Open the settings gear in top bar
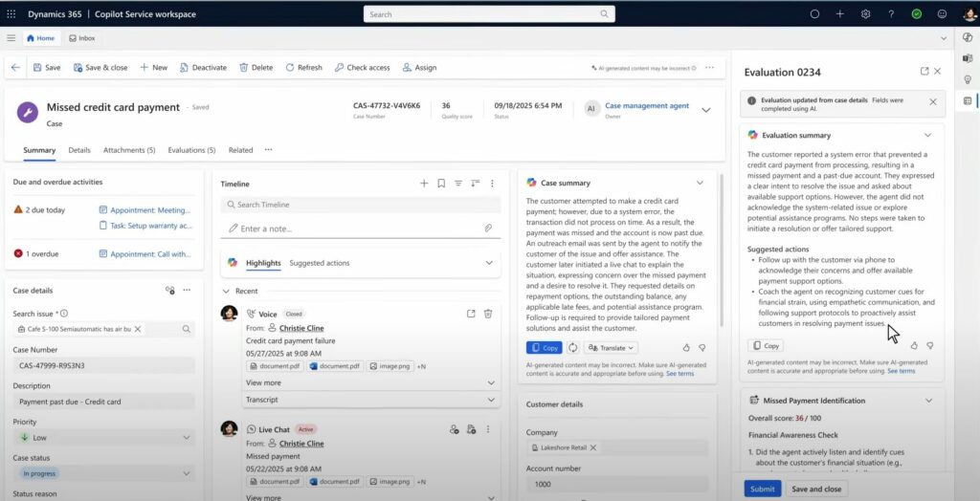 (x=865, y=14)
